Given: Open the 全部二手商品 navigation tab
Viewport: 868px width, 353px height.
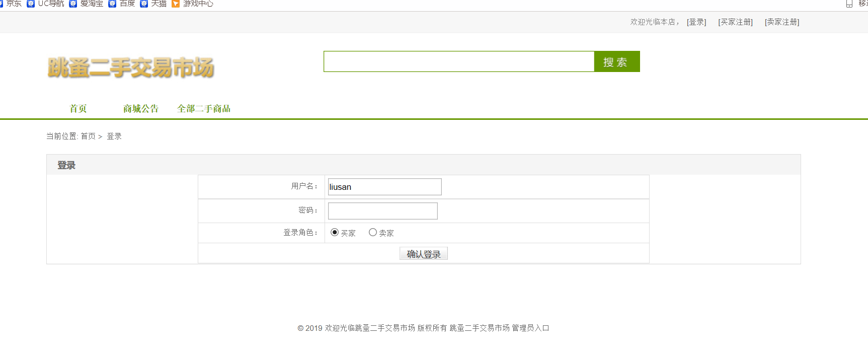Looking at the screenshot, I should [204, 109].
